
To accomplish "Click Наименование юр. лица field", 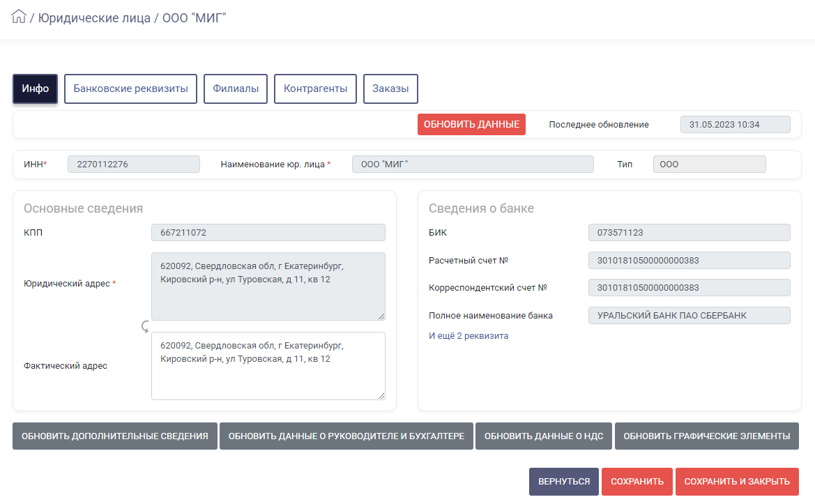I will click(473, 165).
